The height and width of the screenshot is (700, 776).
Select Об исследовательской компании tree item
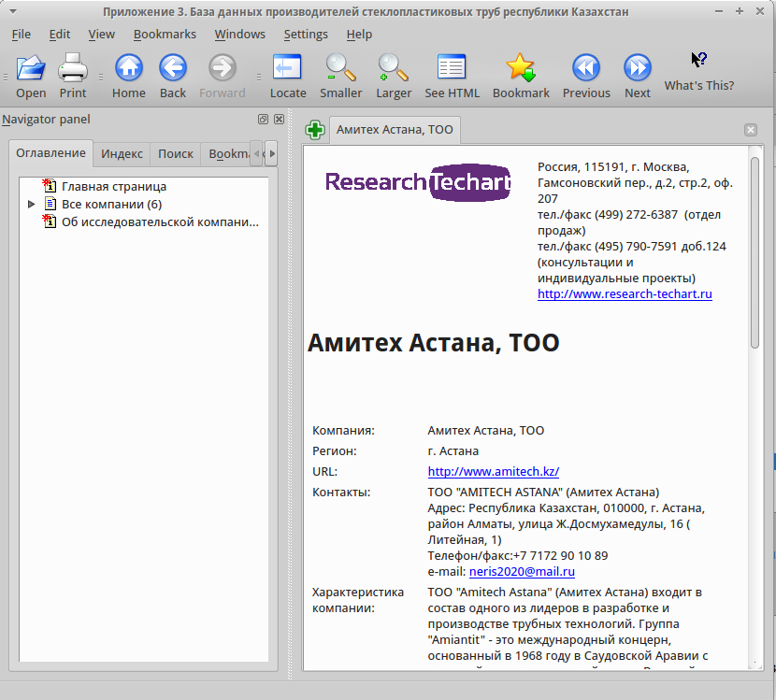click(x=160, y=222)
